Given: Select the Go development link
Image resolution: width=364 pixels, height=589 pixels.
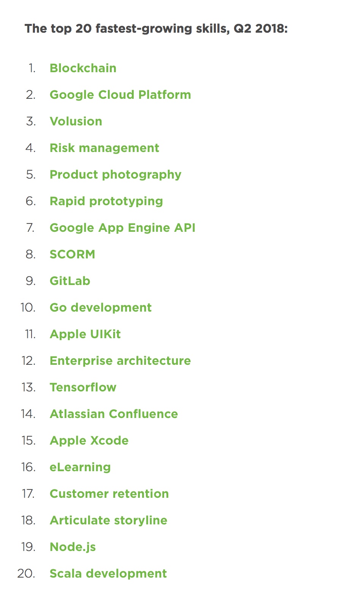Looking at the screenshot, I should [x=100, y=308].
